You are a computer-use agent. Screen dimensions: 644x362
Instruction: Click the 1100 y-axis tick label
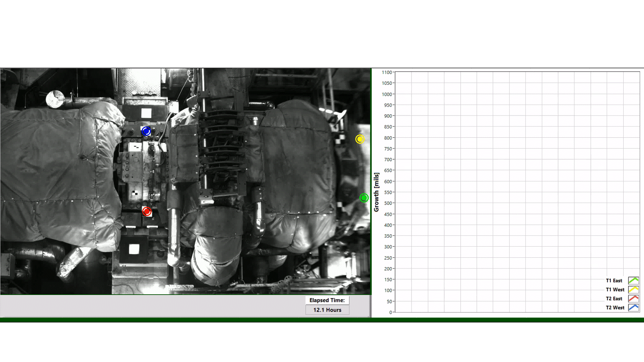[387, 72]
